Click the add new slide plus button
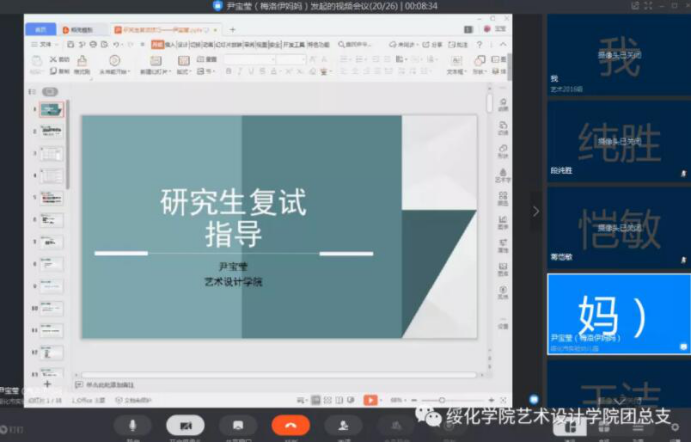The image size is (692, 442). point(47,384)
